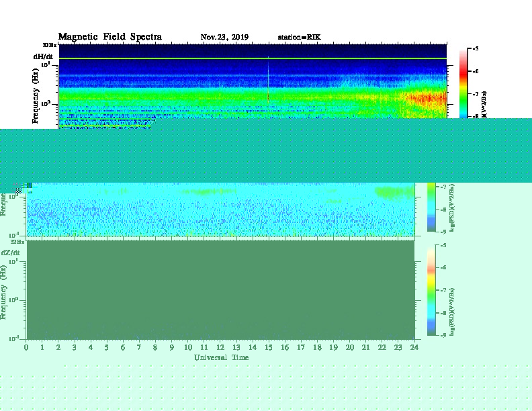The width and height of the screenshot is (532, 411).
Task: Click the '32Hz' label above dH/dt axis
Action: 50,45
